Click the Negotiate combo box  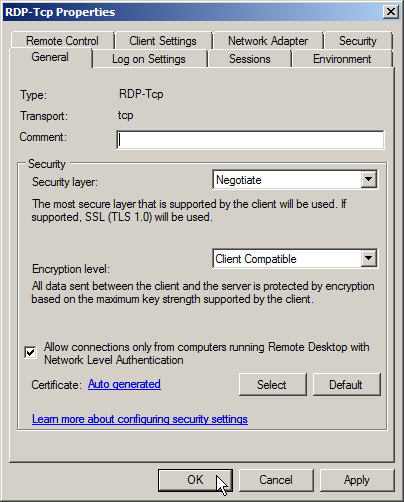click(x=295, y=180)
